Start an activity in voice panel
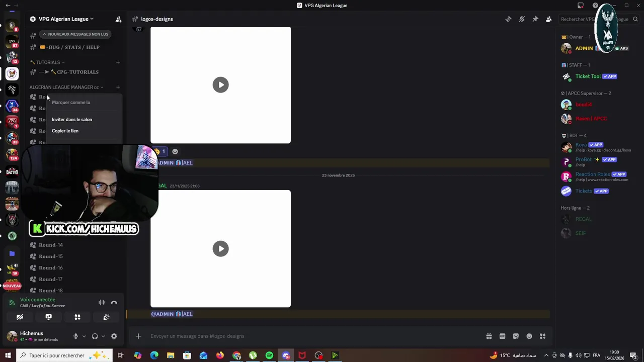 (x=77, y=317)
